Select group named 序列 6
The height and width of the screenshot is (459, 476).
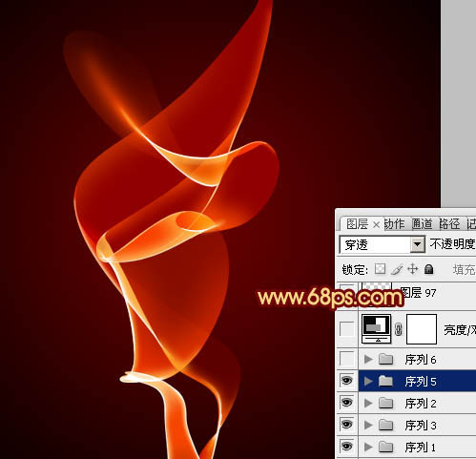pos(421,360)
